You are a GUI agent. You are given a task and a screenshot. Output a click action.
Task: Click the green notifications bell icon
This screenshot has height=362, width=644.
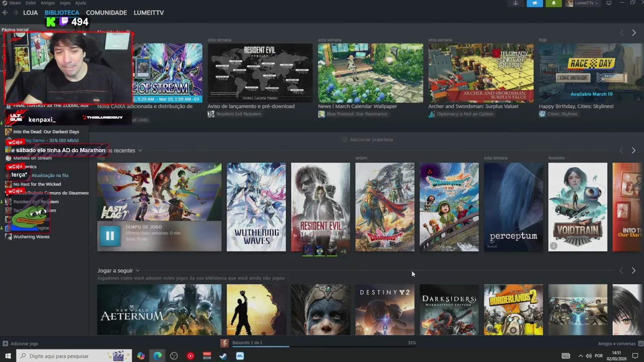point(553,3)
